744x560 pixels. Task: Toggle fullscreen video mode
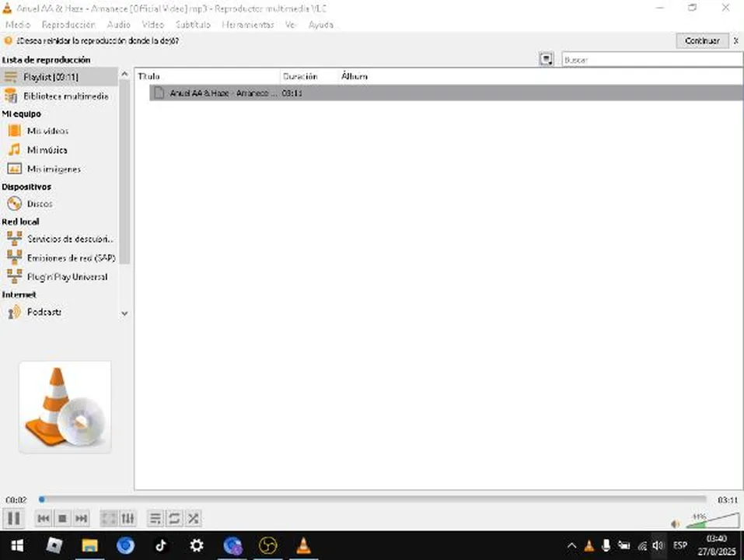click(x=109, y=518)
